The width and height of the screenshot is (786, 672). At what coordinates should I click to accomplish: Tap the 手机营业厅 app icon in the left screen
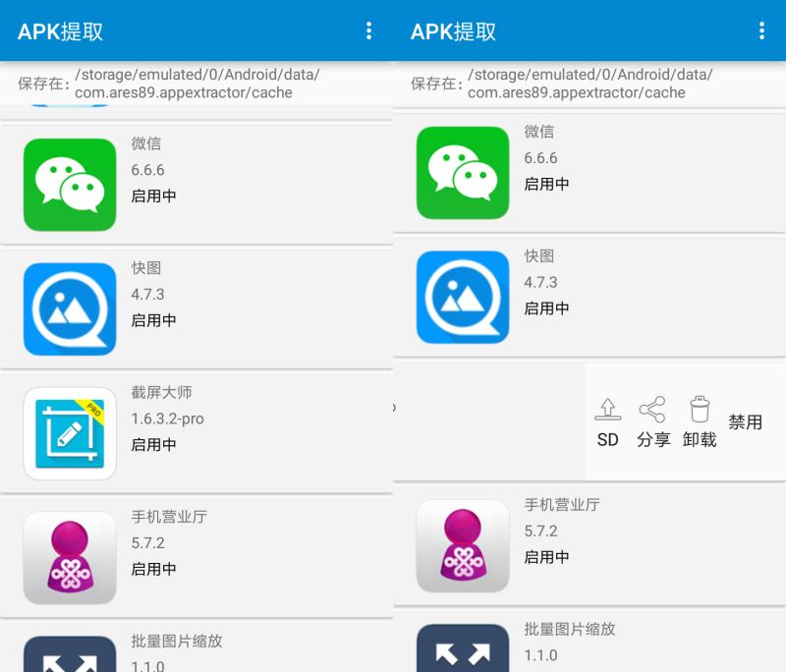[70, 558]
